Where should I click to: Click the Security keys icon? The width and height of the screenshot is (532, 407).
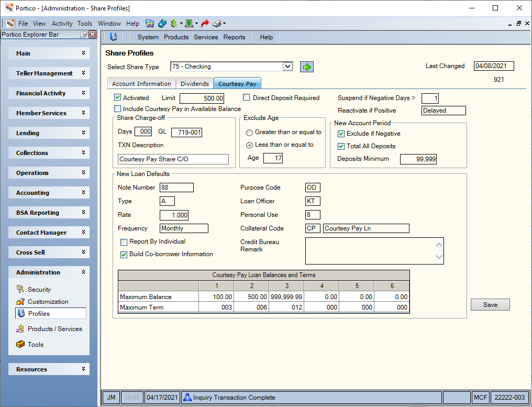(x=20, y=289)
